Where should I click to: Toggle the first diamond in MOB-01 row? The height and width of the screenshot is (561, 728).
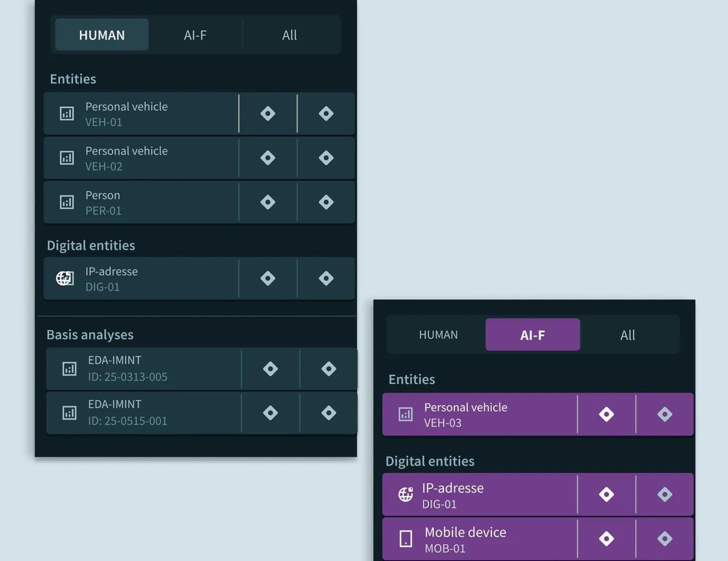pos(606,539)
